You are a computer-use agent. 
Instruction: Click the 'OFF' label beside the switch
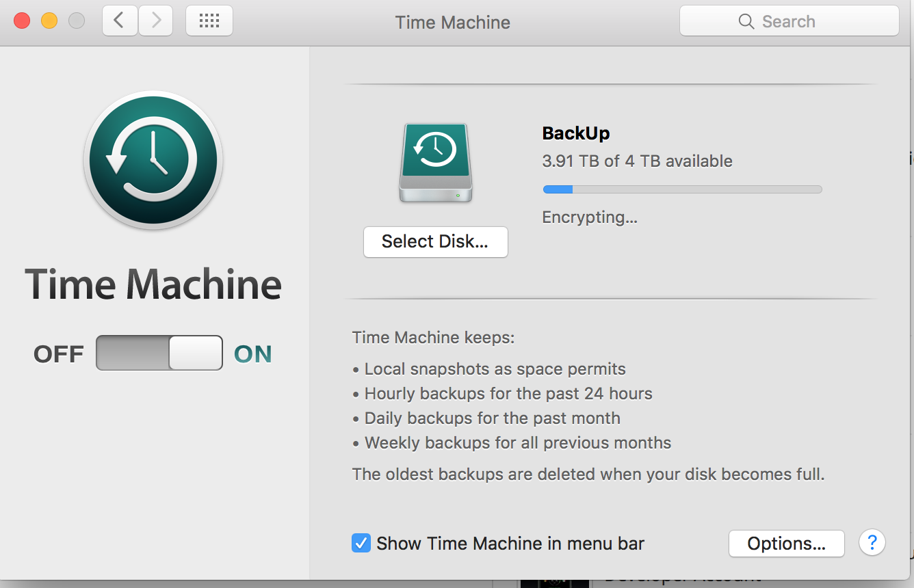click(x=59, y=354)
